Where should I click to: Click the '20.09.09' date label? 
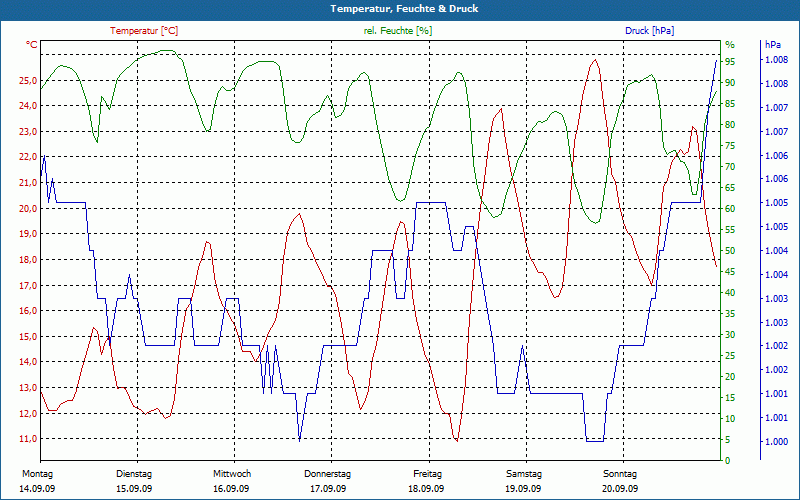pyautogui.click(x=620, y=489)
